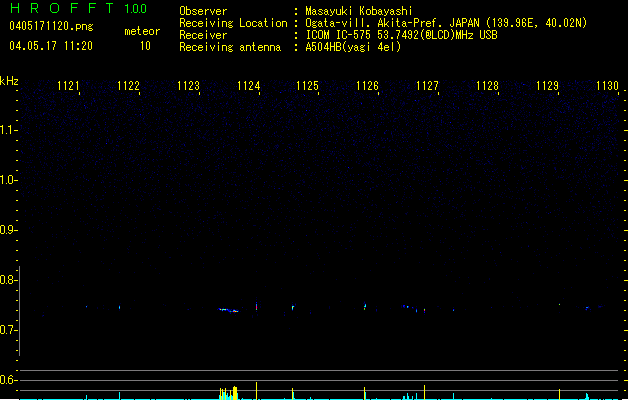Viewport: 629px width, 400px height.
Task: Click the 0.6 kHz frequency axis label
Action: (8, 380)
